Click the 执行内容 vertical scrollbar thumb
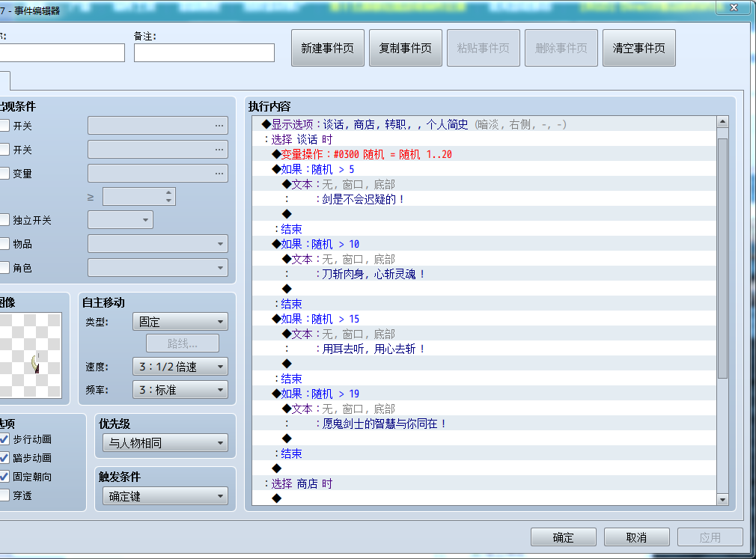This screenshot has width=756, height=559. (x=722, y=258)
